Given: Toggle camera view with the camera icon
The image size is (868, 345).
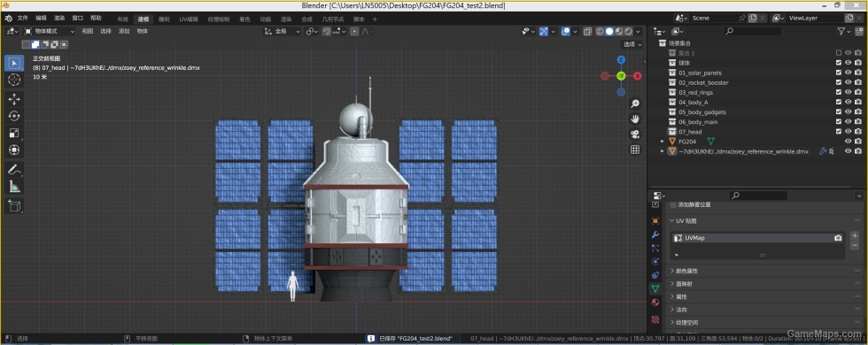Looking at the screenshot, I should [635, 134].
